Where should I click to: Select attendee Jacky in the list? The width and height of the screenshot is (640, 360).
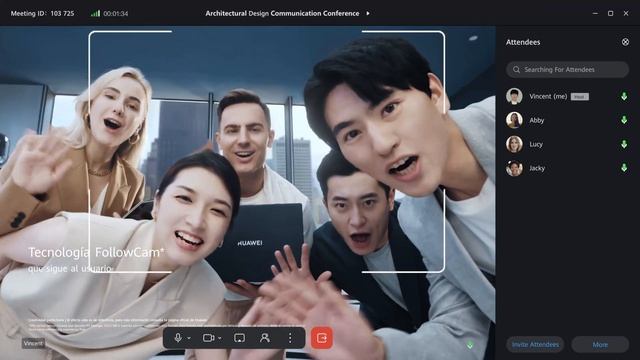[567, 168]
